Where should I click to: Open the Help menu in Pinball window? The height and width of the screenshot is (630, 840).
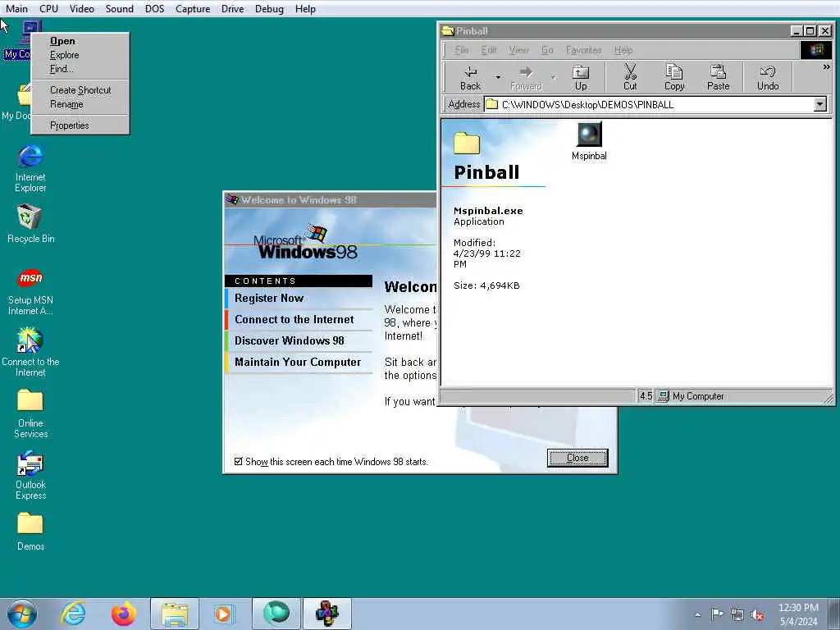[623, 50]
